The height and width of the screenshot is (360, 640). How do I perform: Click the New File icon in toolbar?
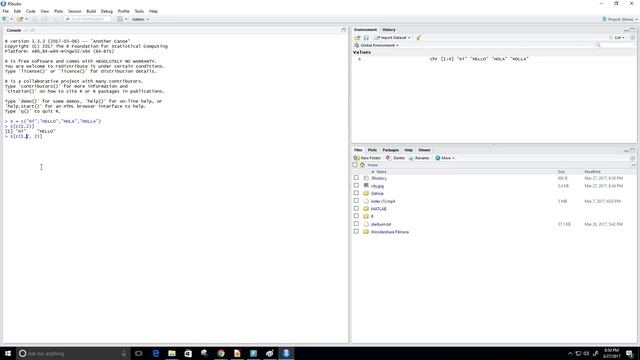point(4,19)
